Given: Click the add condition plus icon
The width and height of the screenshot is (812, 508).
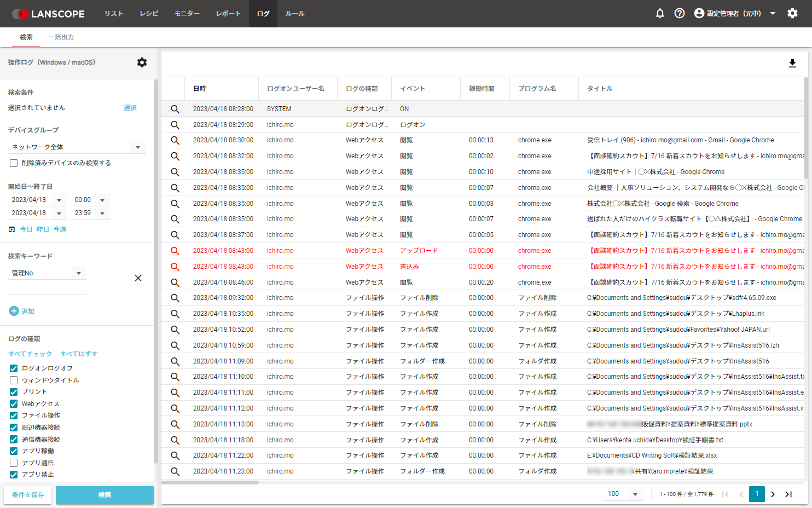Looking at the screenshot, I should (x=14, y=311).
